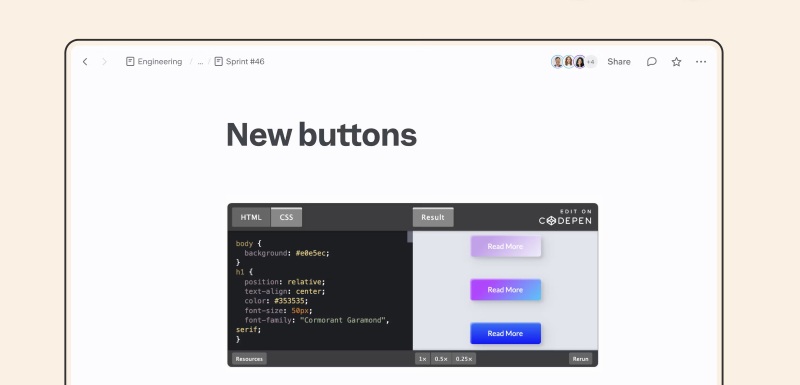This screenshot has width=800, height=385.
Task: Add page to favorites with star icon
Action: point(677,62)
